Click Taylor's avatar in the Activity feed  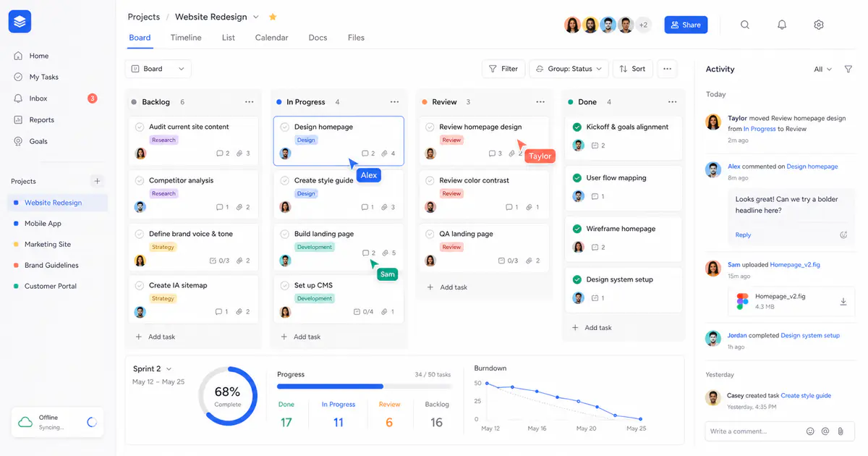click(713, 122)
